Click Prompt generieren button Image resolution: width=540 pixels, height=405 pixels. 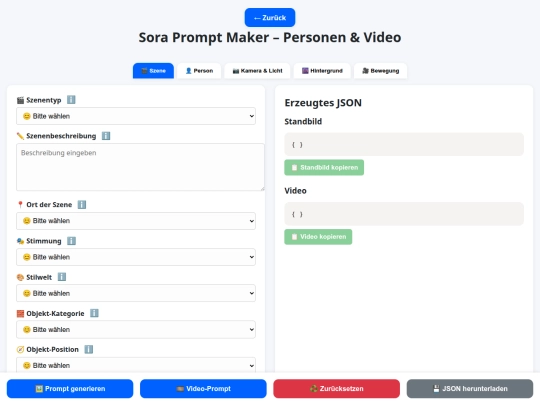[70, 388]
